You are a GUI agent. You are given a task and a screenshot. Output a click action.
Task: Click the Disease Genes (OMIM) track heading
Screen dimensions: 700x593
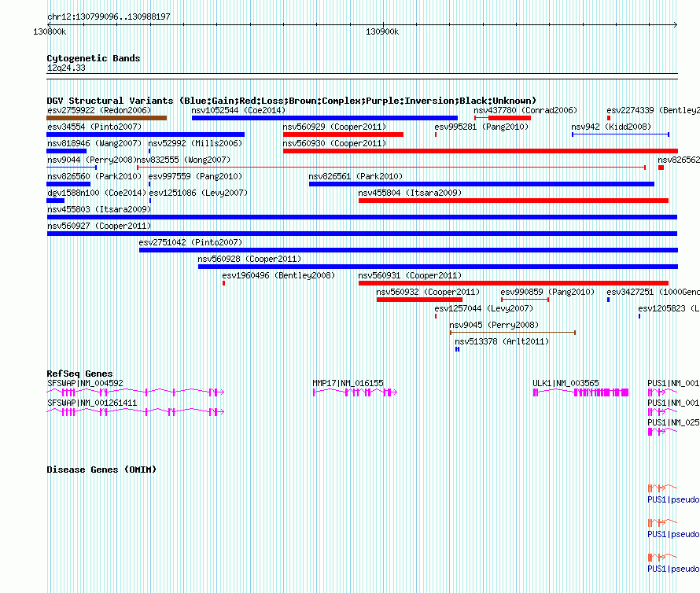pos(101,470)
